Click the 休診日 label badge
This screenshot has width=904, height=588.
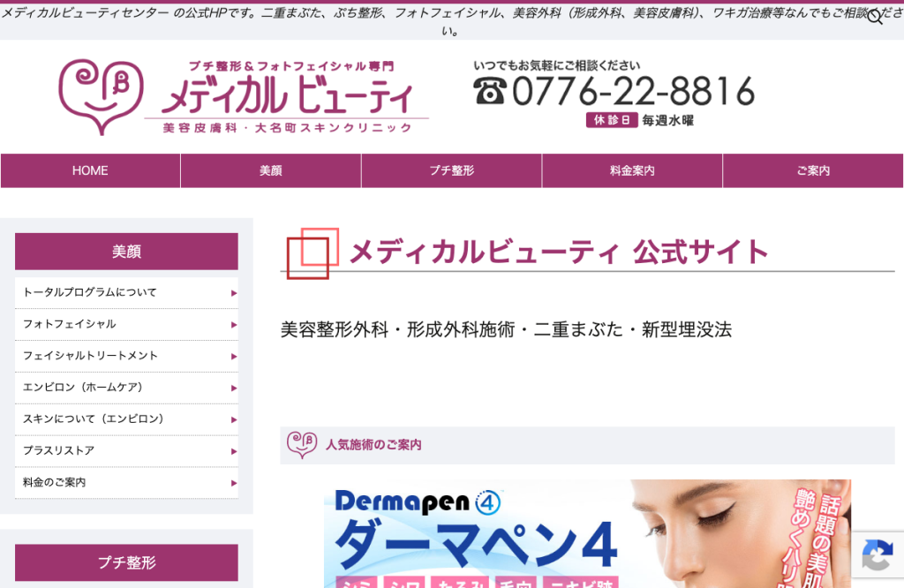(612, 120)
